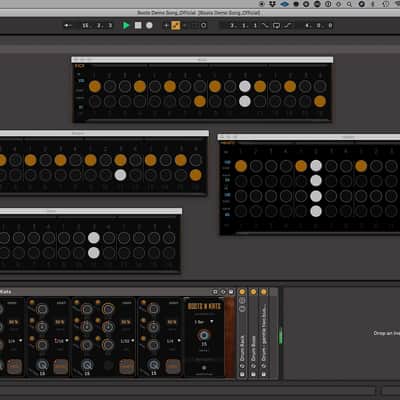Click the orange pad in the 1/32 channel strip
The height and width of the screenshot is (400, 400).
point(127,366)
